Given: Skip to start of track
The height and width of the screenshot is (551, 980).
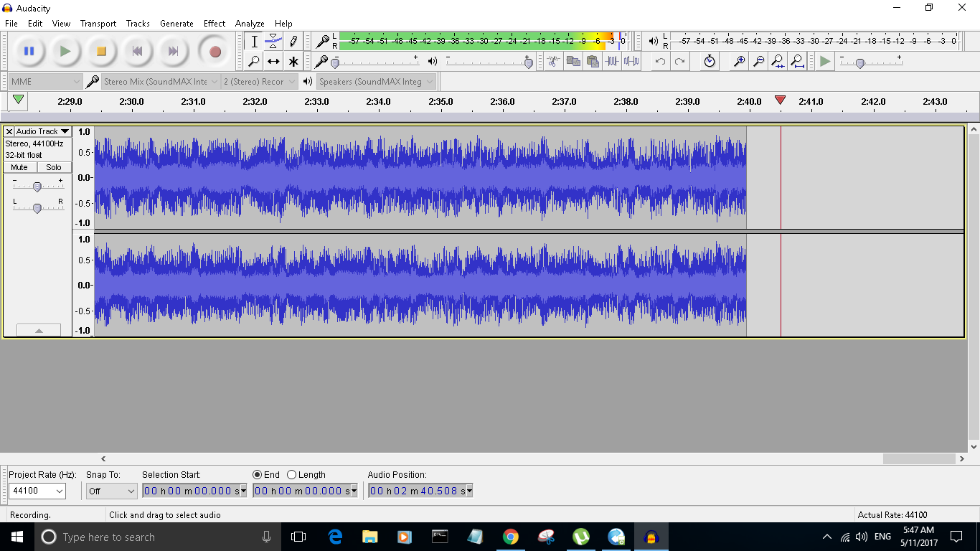Looking at the screenshot, I should tap(137, 51).
